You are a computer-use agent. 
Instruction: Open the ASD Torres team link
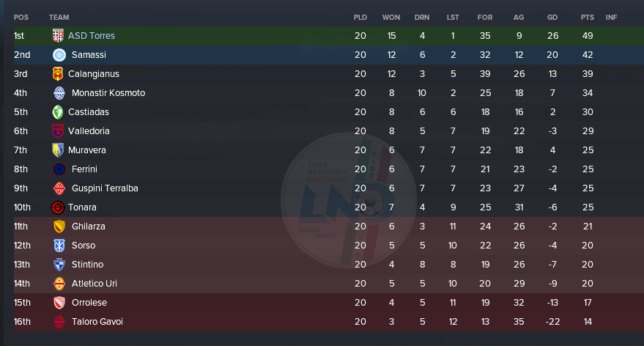point(91,36)
